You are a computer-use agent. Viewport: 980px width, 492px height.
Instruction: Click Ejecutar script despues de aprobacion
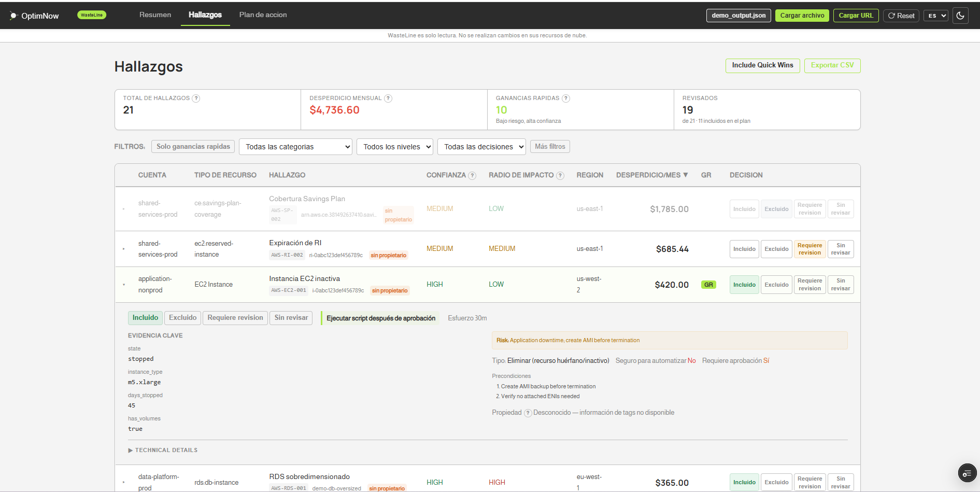click(380, 318)
